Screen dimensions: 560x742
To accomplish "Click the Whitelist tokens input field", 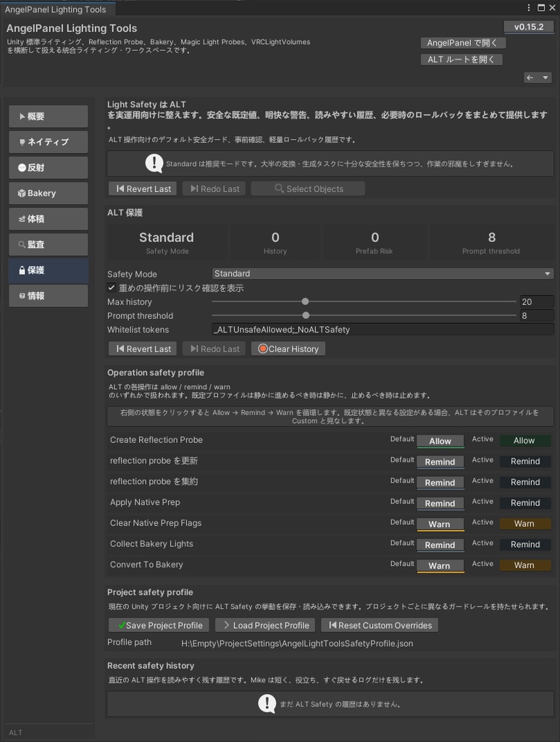I will [383, 330].
